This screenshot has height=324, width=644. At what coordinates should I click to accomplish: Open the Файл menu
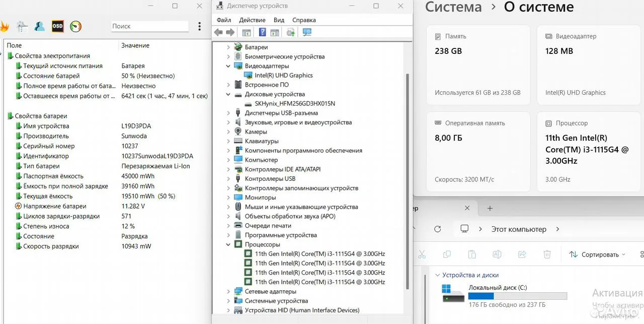[224, 20]
